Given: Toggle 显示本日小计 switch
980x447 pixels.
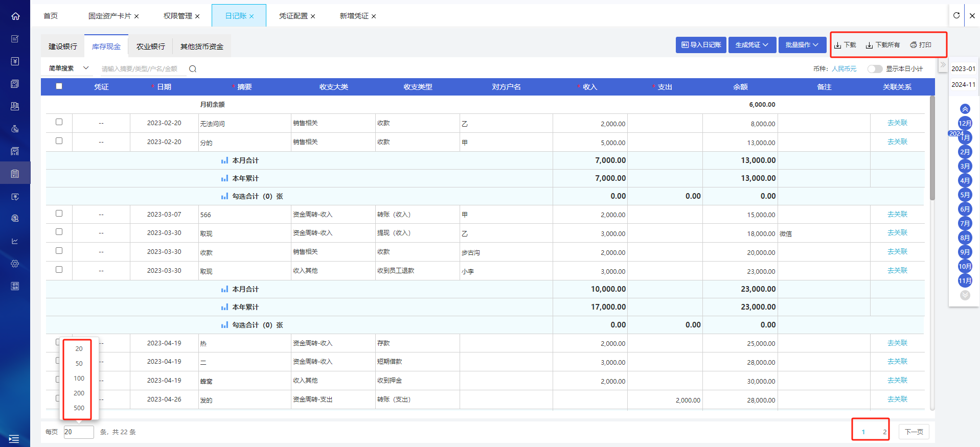Looking at the screenshot, I should point(875,69).
